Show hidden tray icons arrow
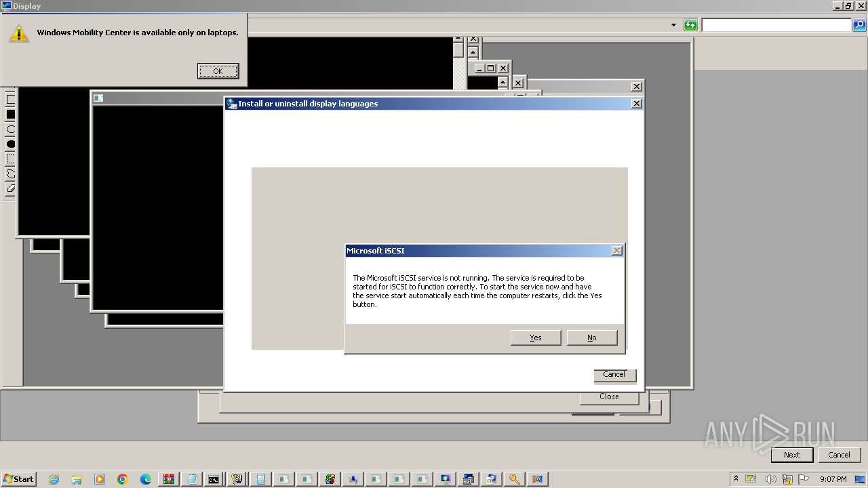Image resolution: width=868 pixels, height=488 pixels. click(736, 479)
